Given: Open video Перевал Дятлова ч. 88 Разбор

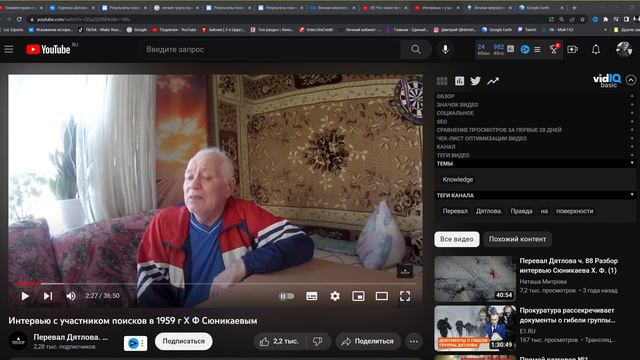Looking at the screenshot, I should pyautogui.click(x=568, y=265).
